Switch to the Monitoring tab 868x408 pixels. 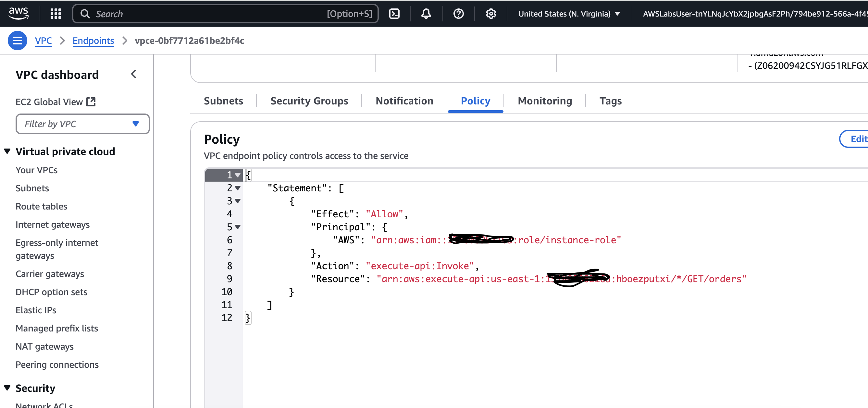545,101
